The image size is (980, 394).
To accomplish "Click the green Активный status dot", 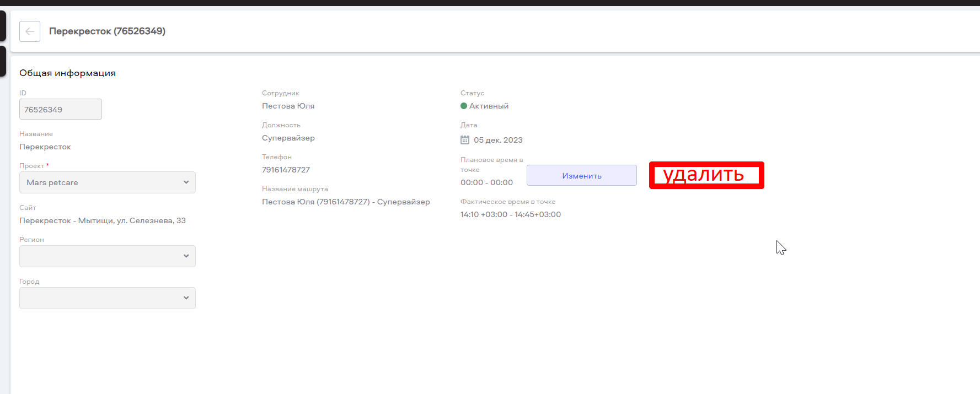I will (x=464, y=106).
